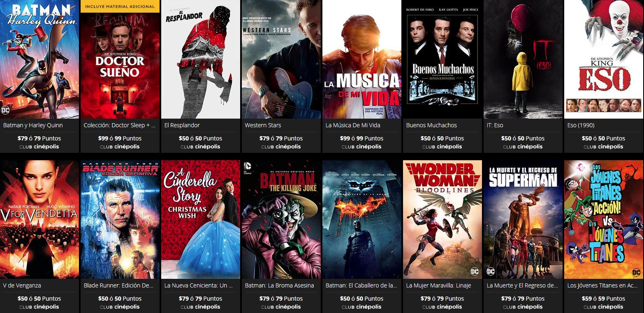Viewport: 644px width, 313px height.
Task: Open El Resplandor movie poster
Action: (201, 59)
